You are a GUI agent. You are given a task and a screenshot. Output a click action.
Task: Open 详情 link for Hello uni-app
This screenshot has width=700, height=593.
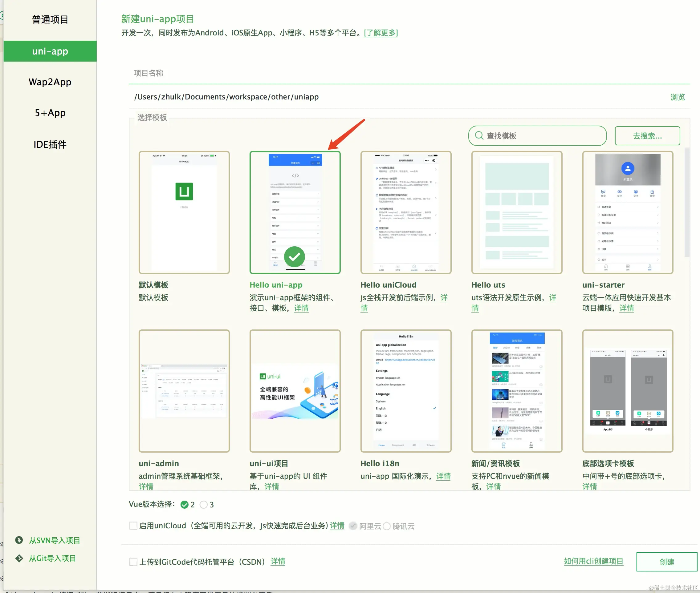[x=301, y=308]
